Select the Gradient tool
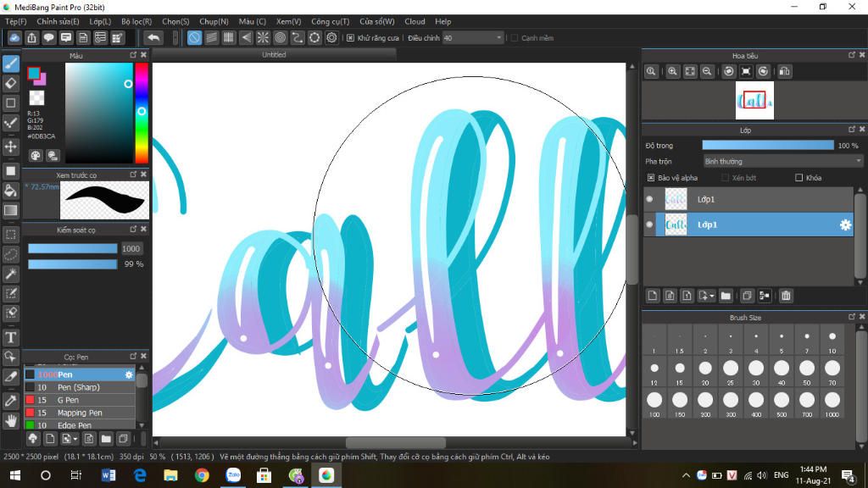This screenshot has height=488, width=868. click(x=10, y=210)
